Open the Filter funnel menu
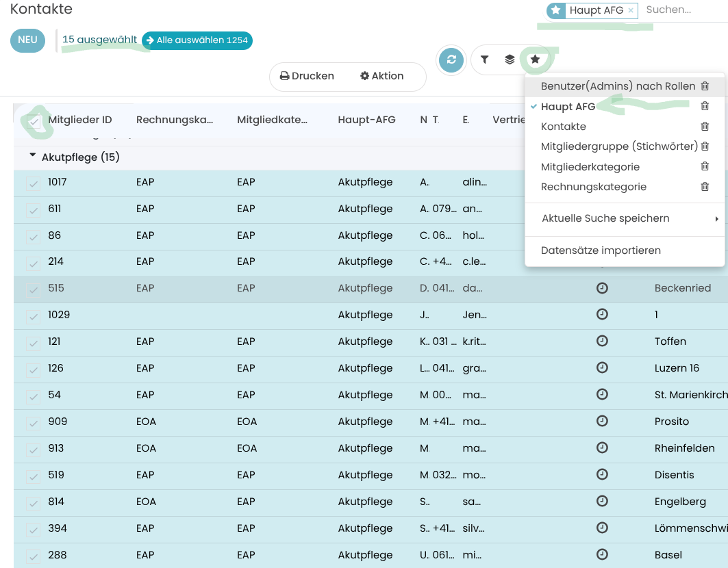 click(484, 60)
